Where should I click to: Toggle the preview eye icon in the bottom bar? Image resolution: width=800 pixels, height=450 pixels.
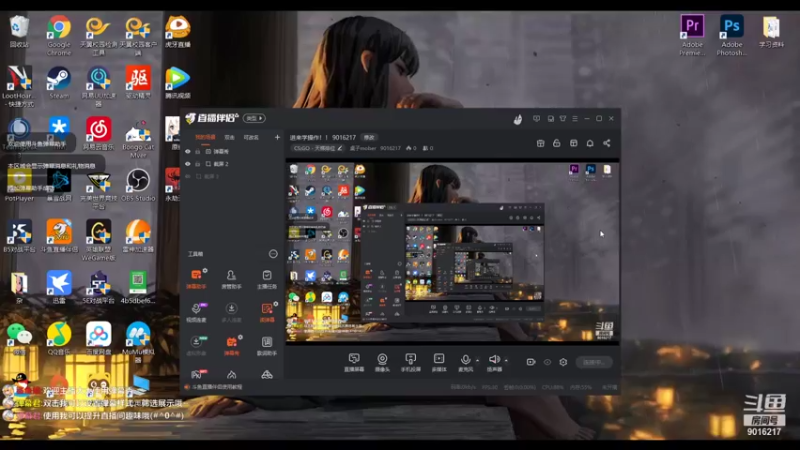(x=547, y=362)
